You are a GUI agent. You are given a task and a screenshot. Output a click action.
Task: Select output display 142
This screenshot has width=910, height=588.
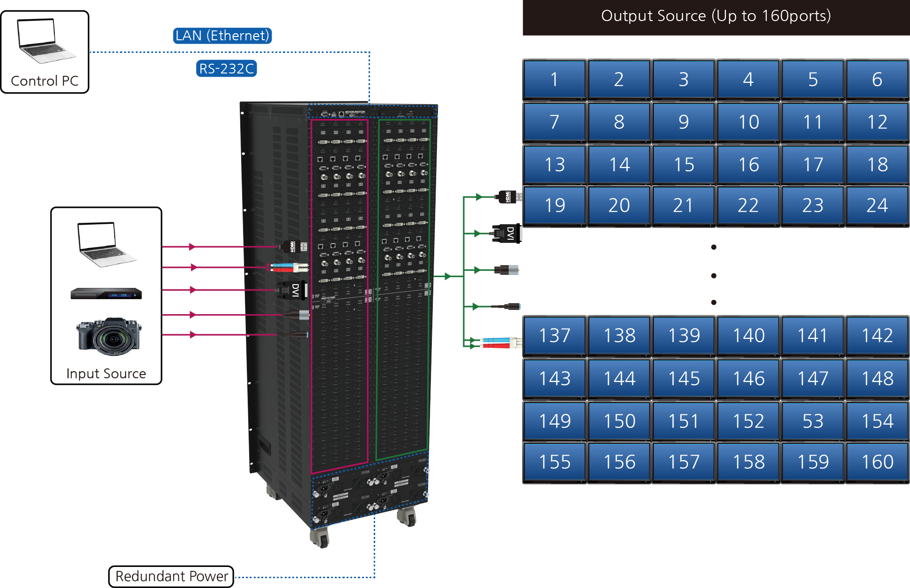point(877,336)
